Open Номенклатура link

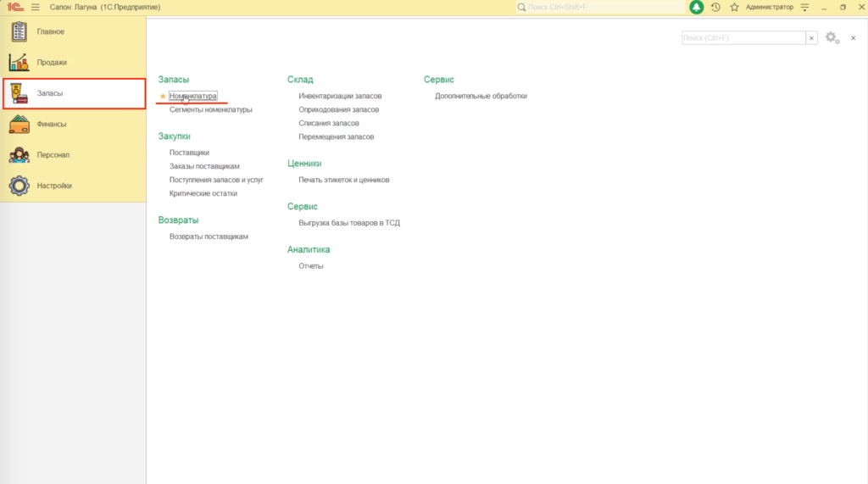click(x=192, y=96)
